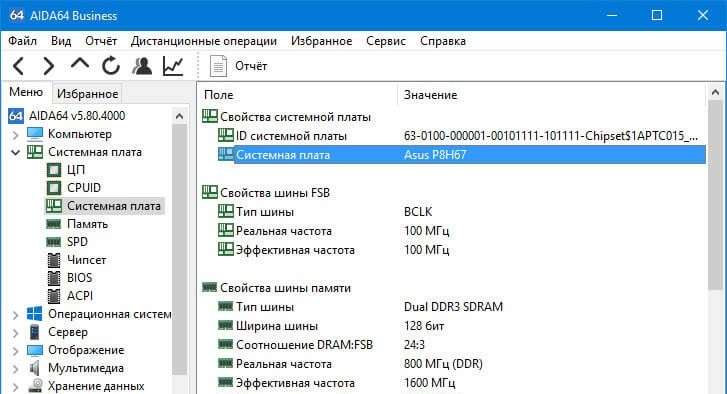The width and height of the screenshot is (727, 394).
Task: Click the Forward arrow toolbar icon
Action: coord(48,66)
